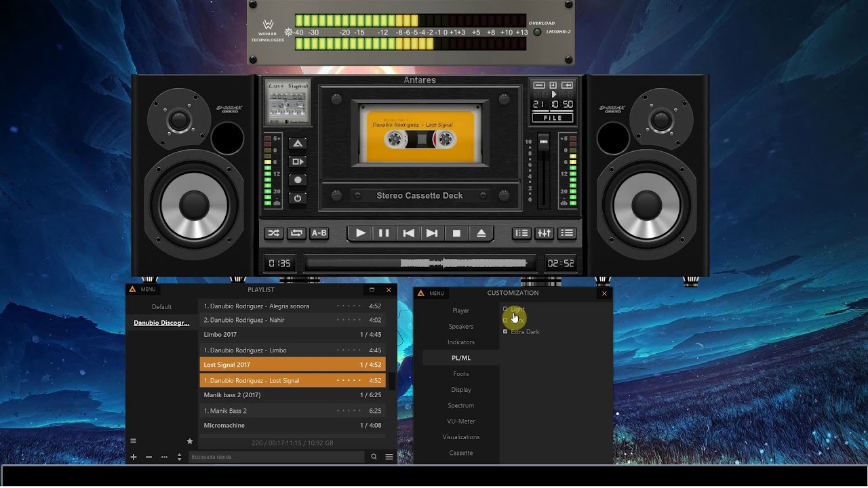Collapse the Manik bass 2 (2017) group
The width and height of the screenshot is (868, 488).
(x=293, y=395)
